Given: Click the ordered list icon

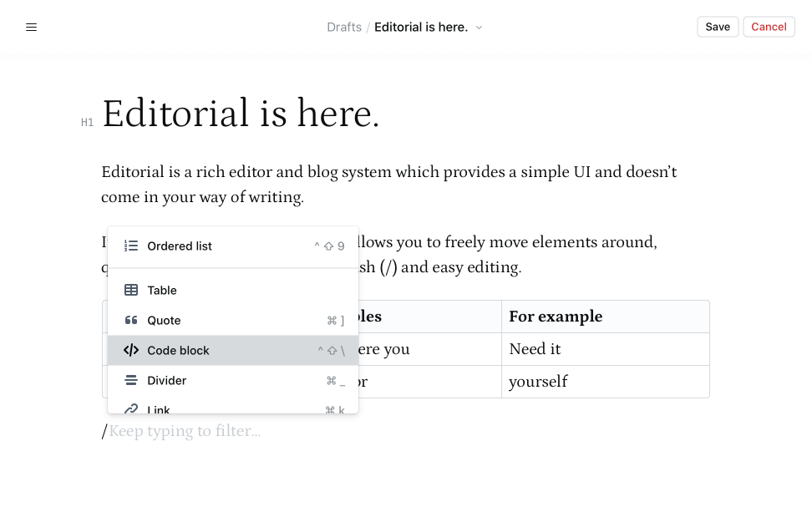Looking at the screenshot, I should point(131,246).
